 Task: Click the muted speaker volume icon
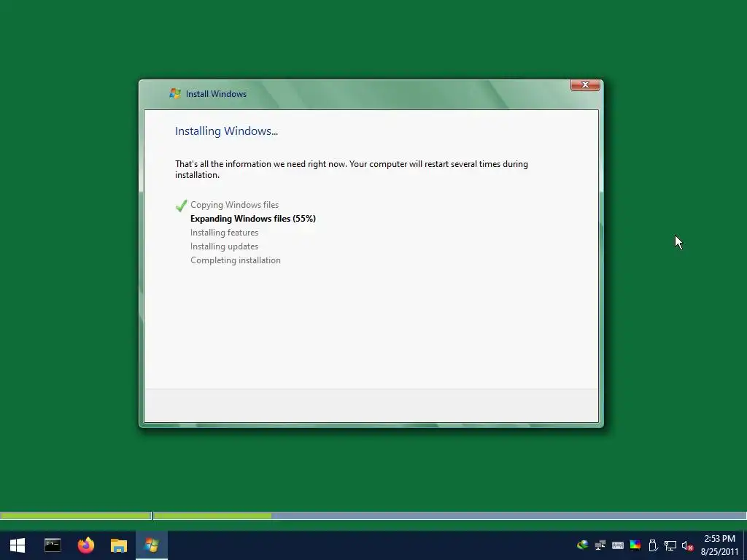tap(687, 545)
